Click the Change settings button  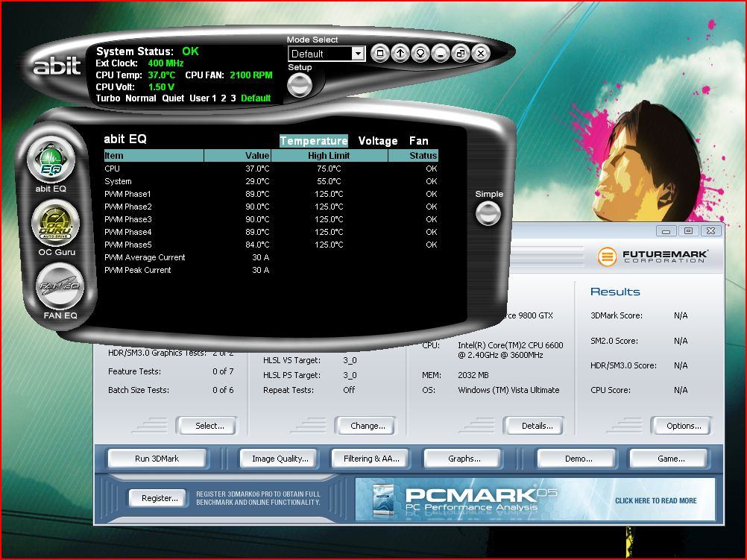(x=368, y=426)
